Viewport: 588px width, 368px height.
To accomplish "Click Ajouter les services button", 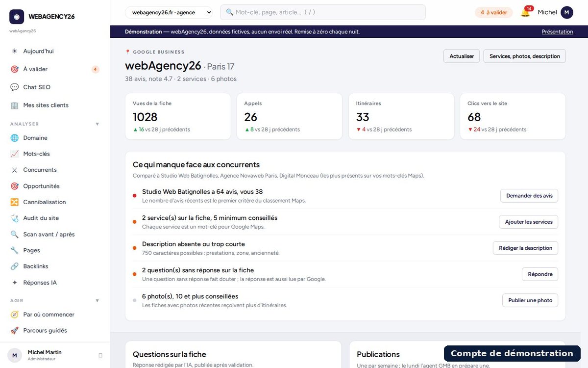I will pos(529,222).
